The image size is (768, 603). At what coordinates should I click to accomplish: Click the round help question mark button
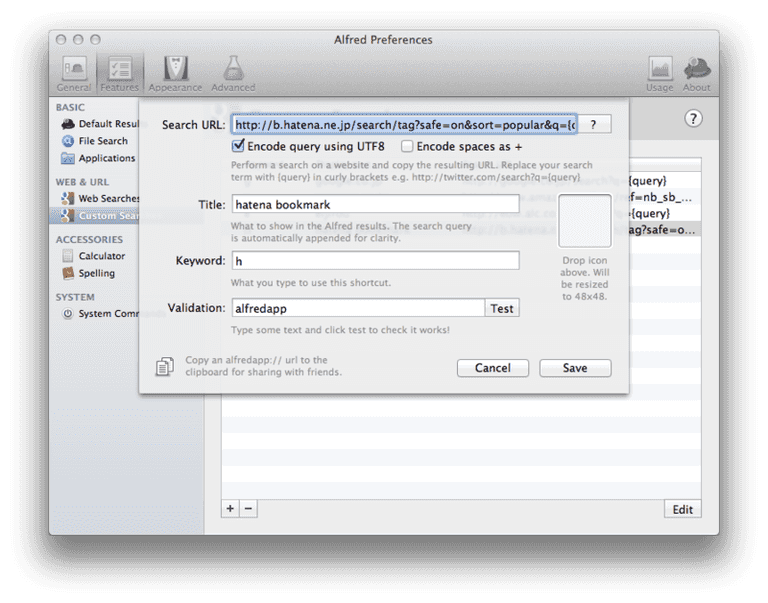693,119
